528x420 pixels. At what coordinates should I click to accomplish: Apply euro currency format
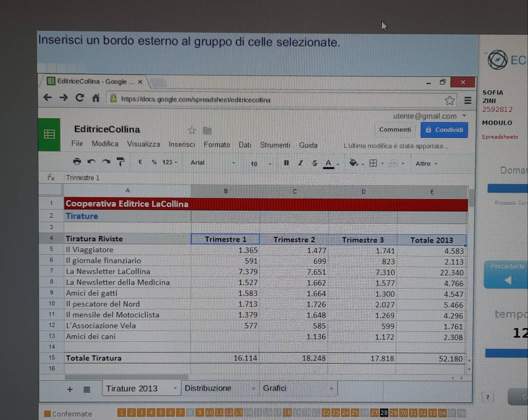pos(141,162)
